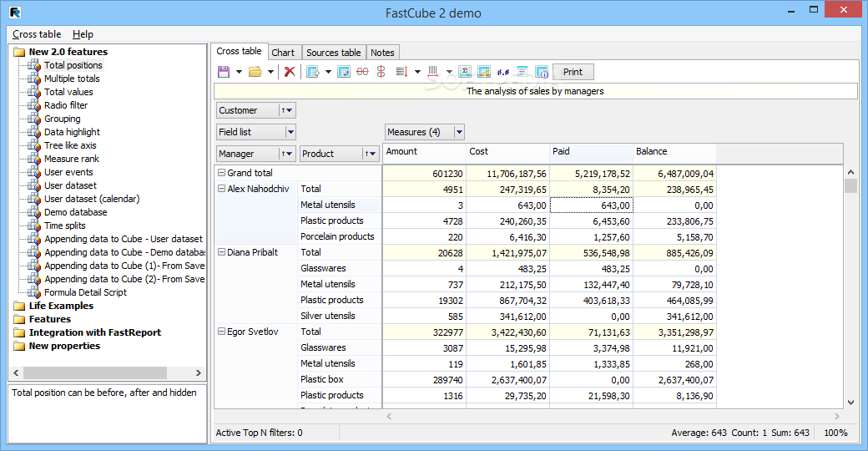868x451 pixels.
Task: Click the Grouping item icon
Action: click(33, 119)
